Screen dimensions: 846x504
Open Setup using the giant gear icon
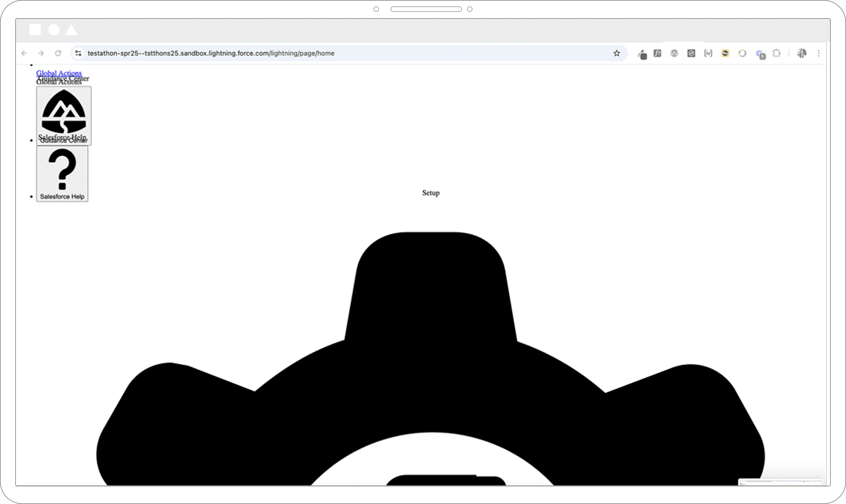point(431,359)
